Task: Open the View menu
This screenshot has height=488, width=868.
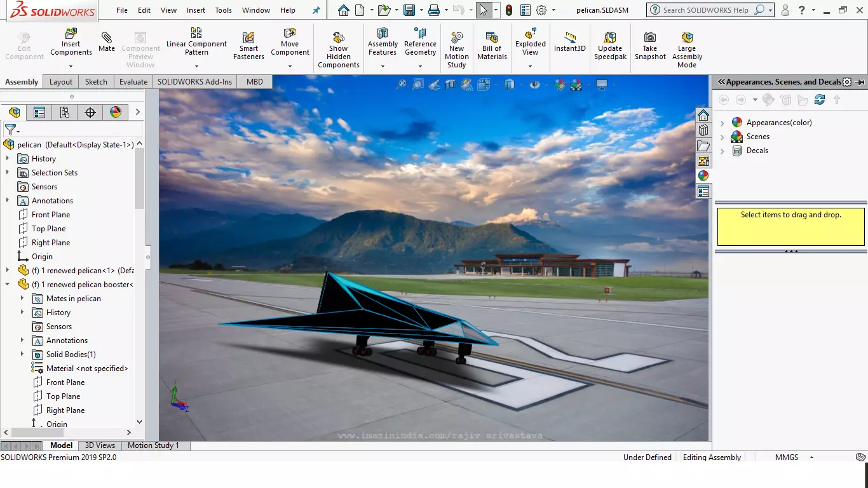Action: [169, 10]
